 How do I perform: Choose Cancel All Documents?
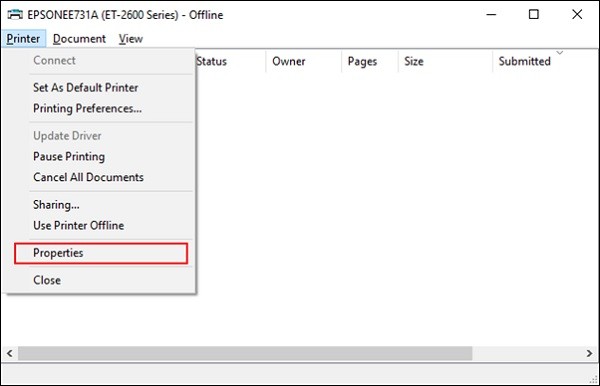[x=88, y=177]
